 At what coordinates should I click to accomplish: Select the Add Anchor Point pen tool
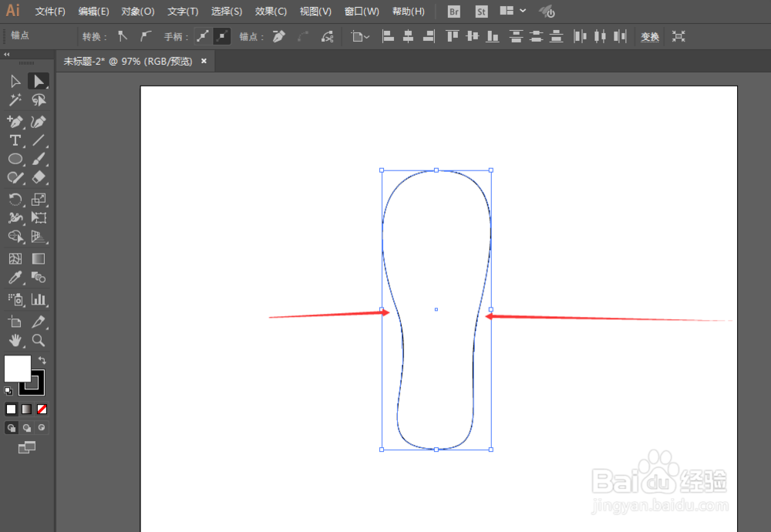[x=15, y=122]
